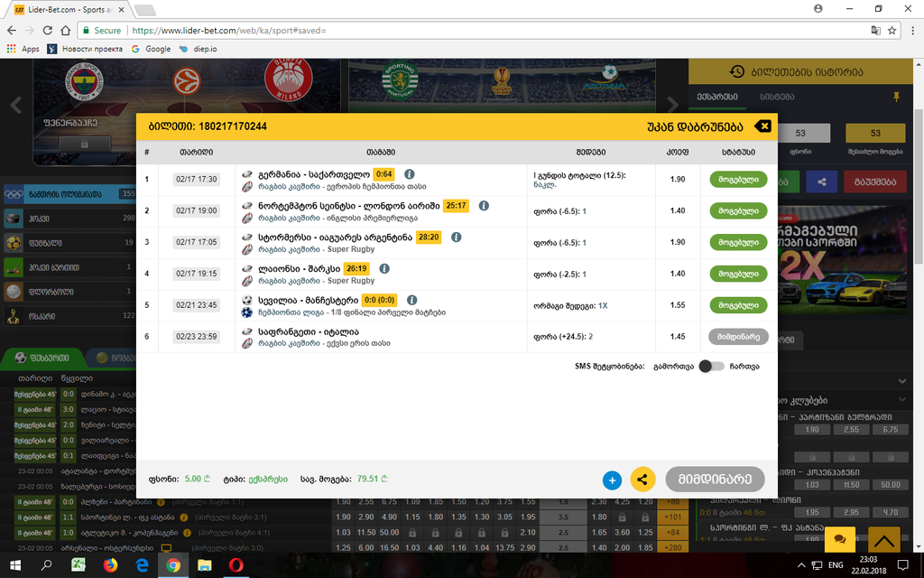Click the blue plus button in ticket footer
This screenshot has width=924, height=578.
click(612, 480)
